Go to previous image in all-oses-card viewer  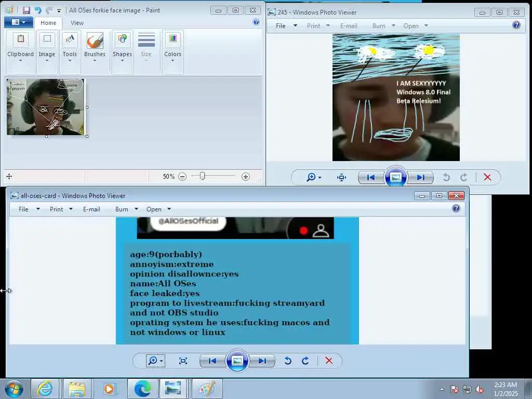point(212,361)
